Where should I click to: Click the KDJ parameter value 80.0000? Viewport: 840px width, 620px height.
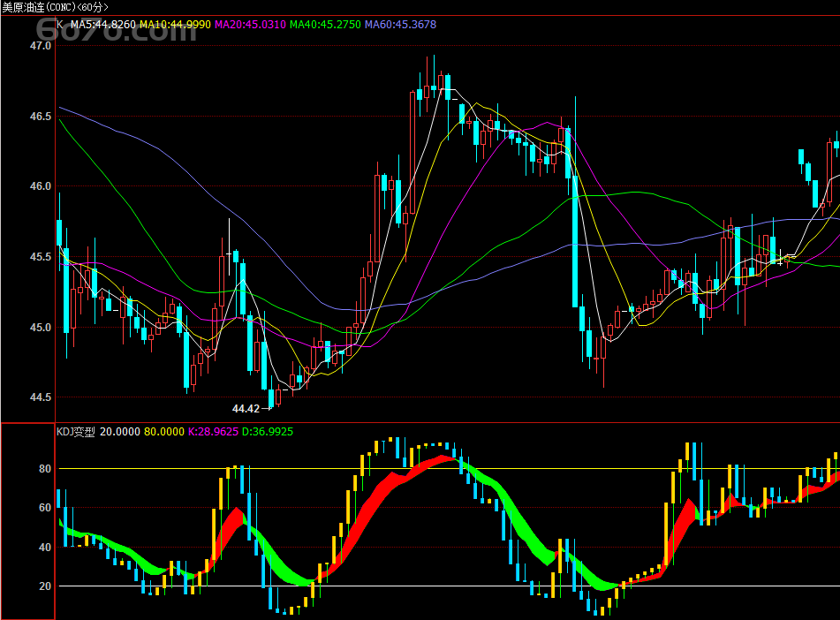[x=164, y=432]
